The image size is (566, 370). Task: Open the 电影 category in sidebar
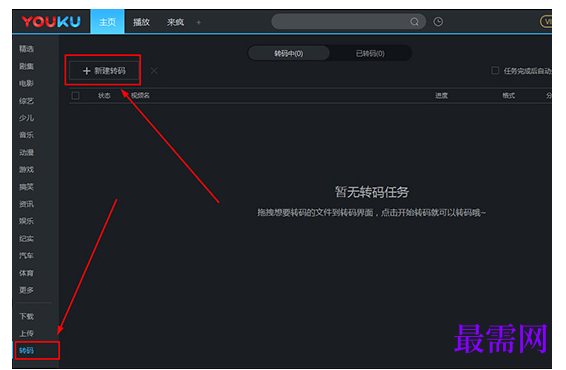(x=26, y=83)
